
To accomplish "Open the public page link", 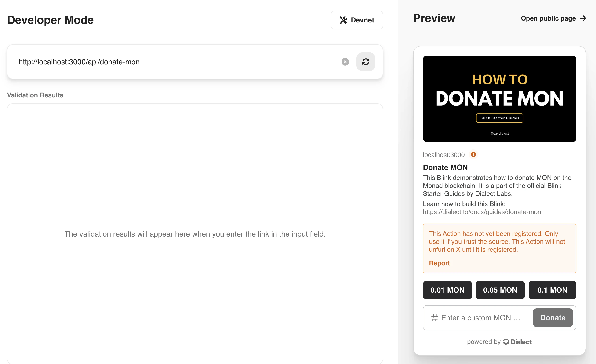I will tap(548, 18).
